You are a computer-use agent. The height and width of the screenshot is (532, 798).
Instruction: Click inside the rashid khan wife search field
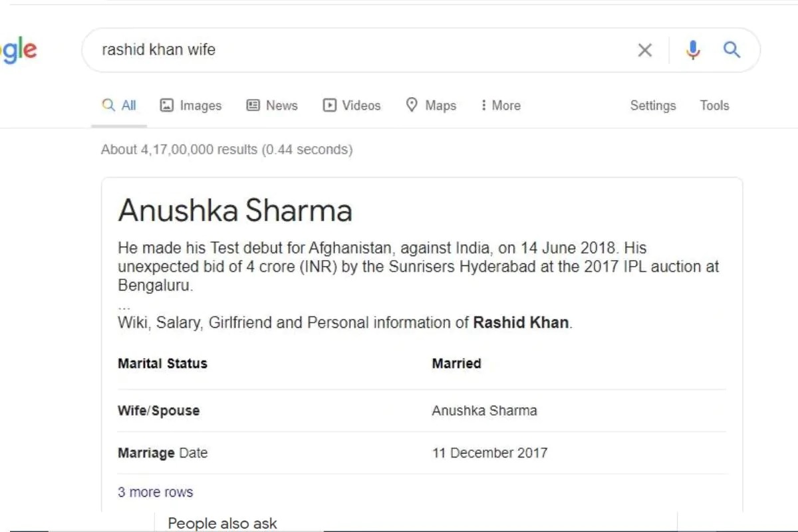coord(359,50)
